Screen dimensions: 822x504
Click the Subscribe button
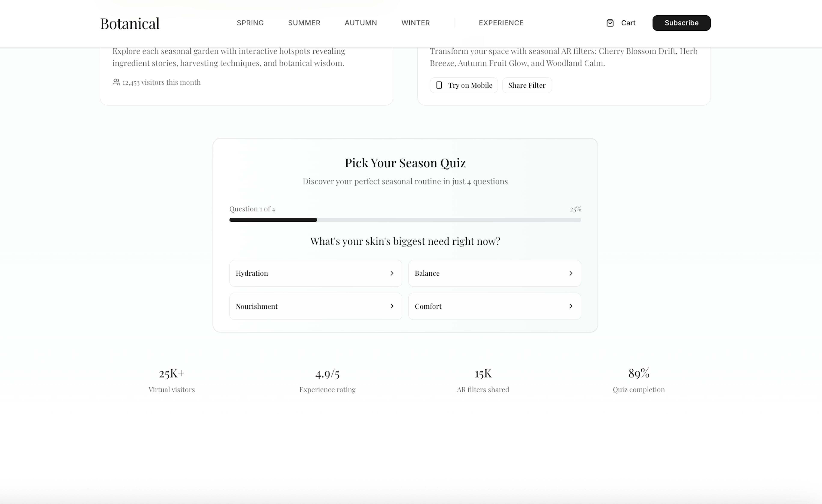click(681, 23)
